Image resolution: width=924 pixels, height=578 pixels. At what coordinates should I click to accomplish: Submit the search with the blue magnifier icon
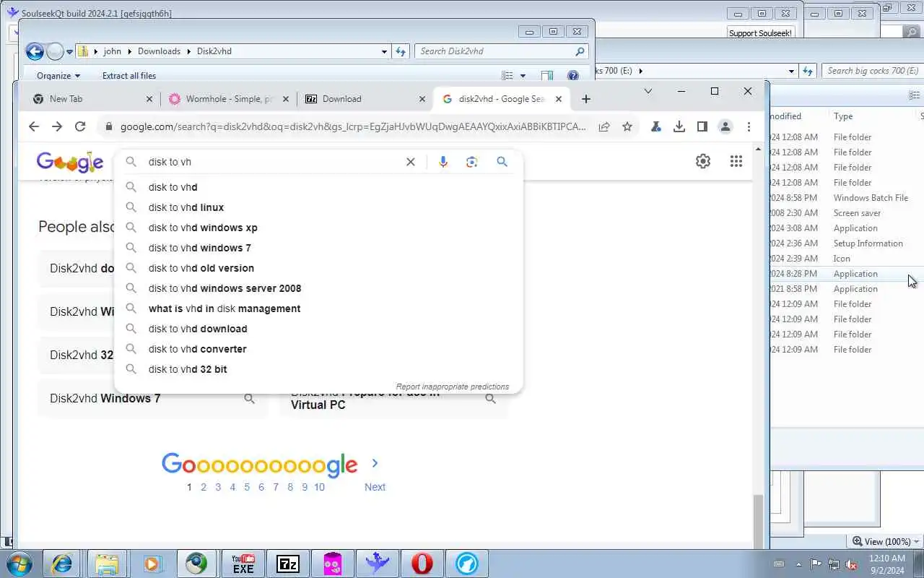(x=502, y=162)
